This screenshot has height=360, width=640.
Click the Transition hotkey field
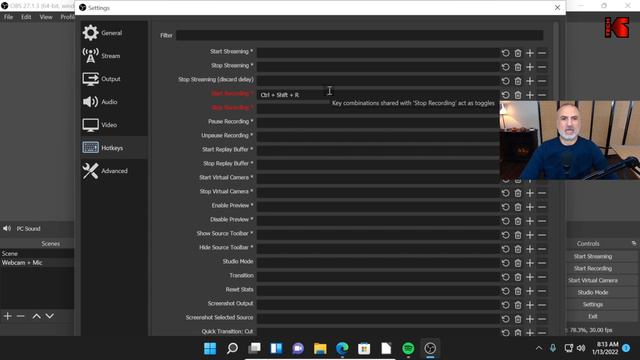pyautogui.click(x=378, y=277)
